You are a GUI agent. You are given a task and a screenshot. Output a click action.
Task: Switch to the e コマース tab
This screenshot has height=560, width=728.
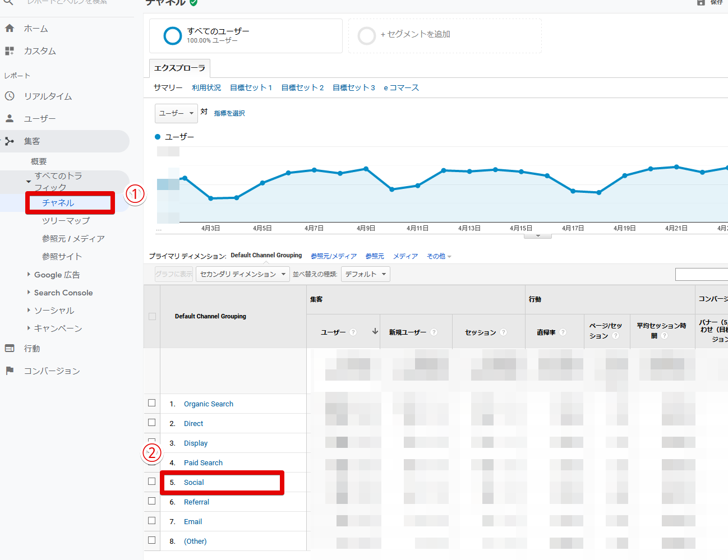coord(401,87)
